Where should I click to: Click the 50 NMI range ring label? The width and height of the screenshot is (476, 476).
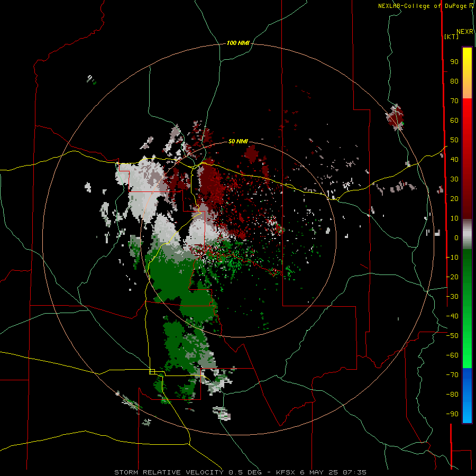point(238,141)
